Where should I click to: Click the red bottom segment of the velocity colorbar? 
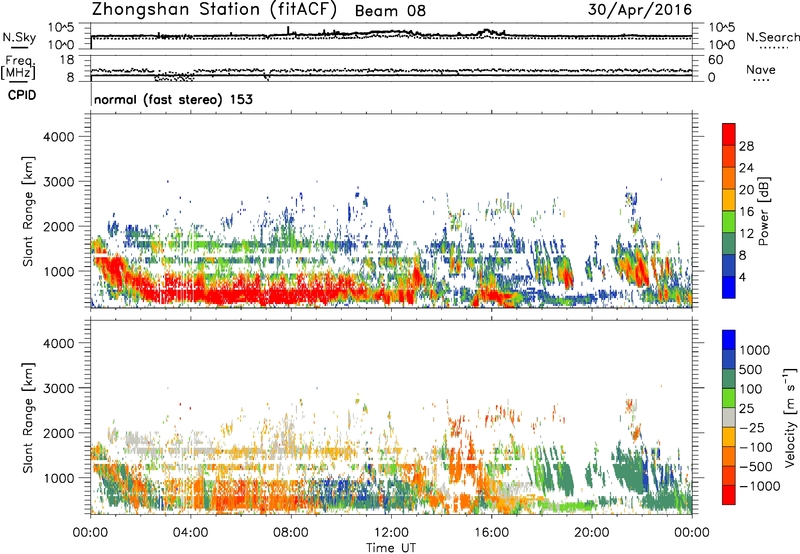coord(729,495)
